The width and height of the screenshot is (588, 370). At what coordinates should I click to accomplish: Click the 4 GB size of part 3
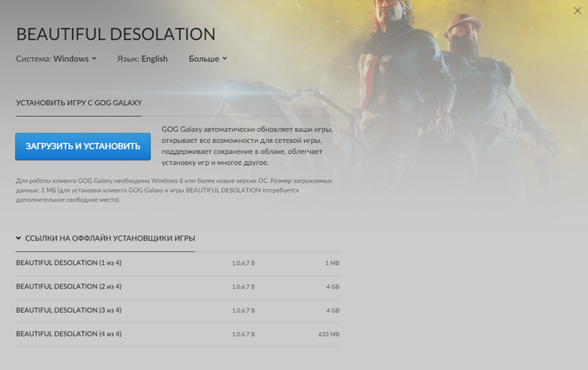coord(333,310)
